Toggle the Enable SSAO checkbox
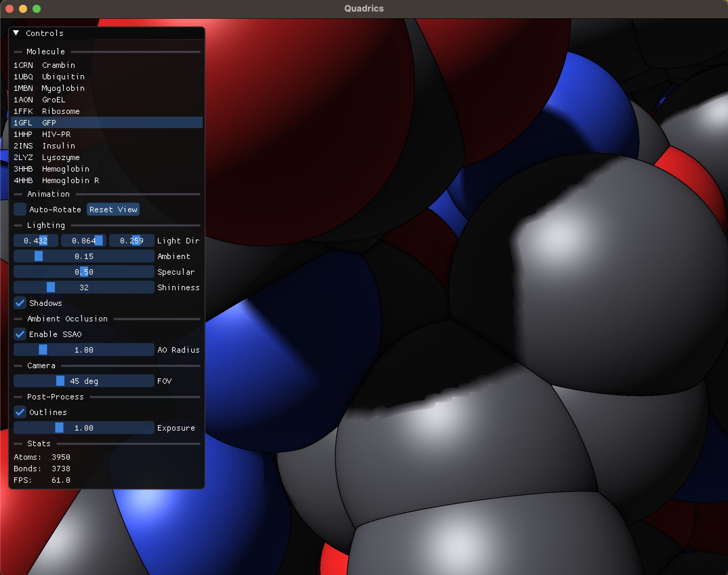Screen dimensions: 728x575 click(20, 334)
